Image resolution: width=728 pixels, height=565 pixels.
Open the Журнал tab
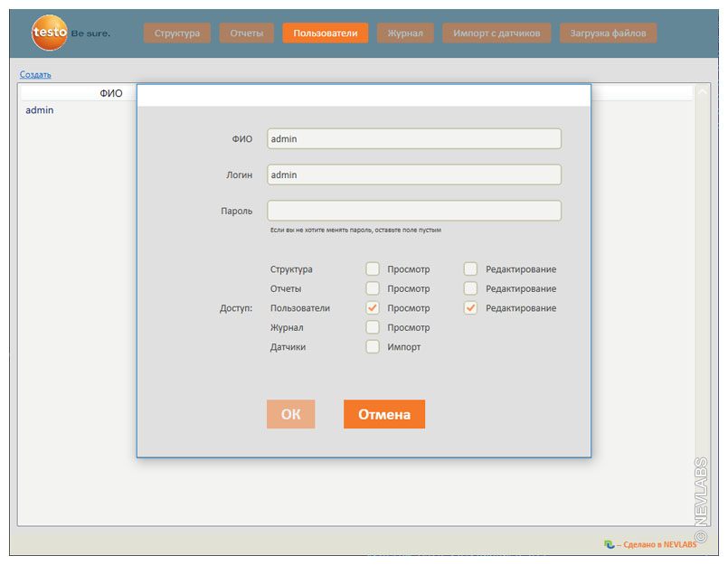[x=405, y=33]
